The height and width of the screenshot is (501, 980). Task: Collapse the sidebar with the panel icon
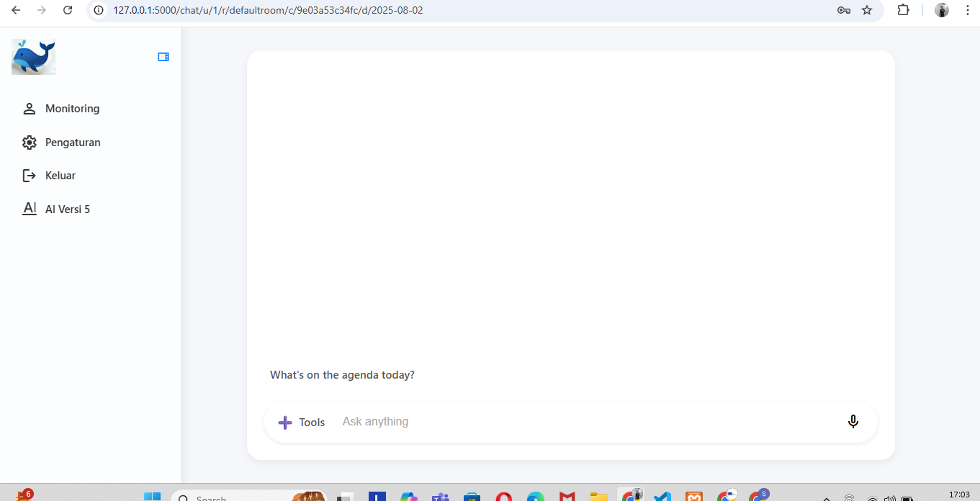(x=163, y=56)
